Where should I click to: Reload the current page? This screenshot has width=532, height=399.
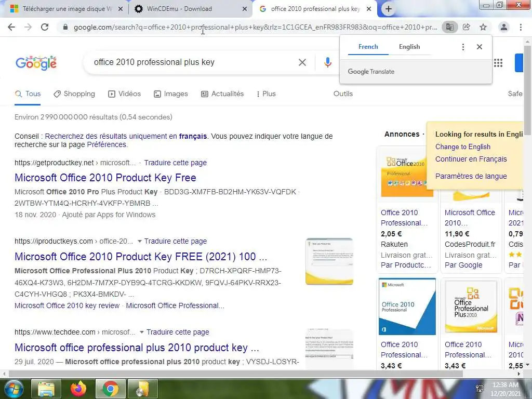pos(45,27)
